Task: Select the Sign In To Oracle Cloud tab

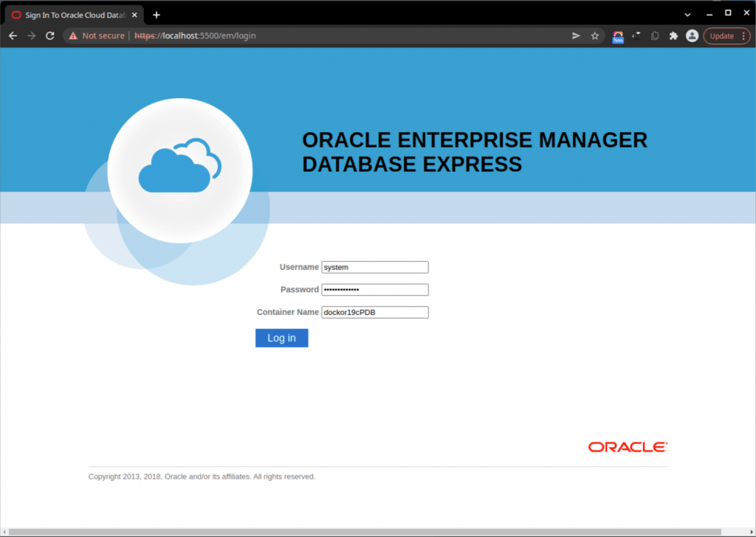Action: point(75,15)
